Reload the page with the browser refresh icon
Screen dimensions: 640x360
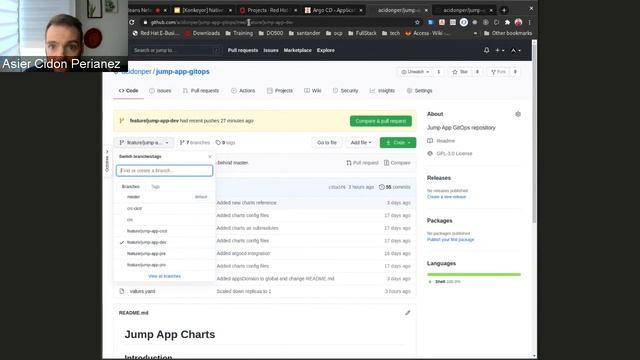(x=132, y=22)
